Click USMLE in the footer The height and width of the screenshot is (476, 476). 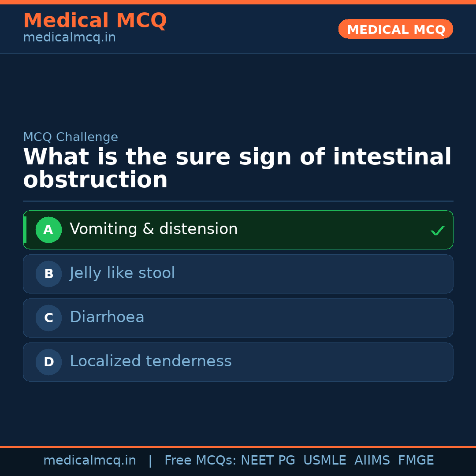tap(324, 461)
